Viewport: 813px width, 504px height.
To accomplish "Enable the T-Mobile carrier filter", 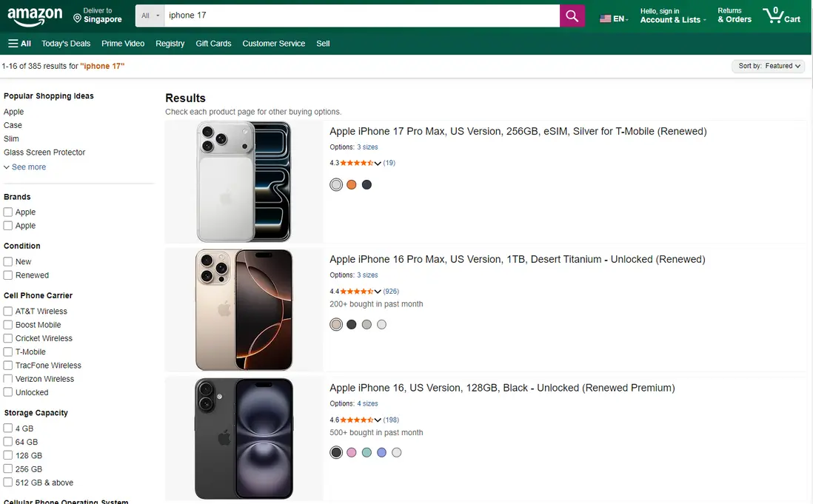I will [8, 352].
